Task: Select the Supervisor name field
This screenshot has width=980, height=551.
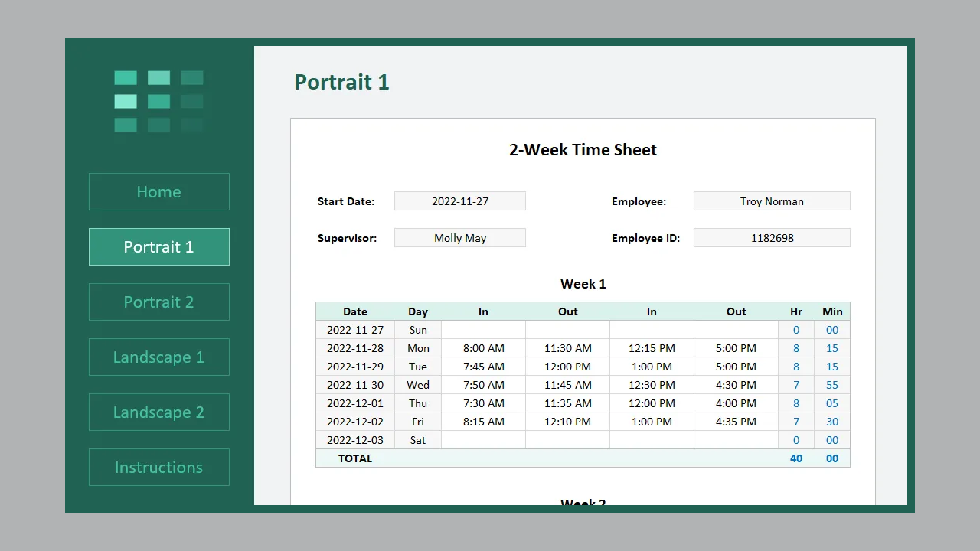Action: click(x=459, y=238)
